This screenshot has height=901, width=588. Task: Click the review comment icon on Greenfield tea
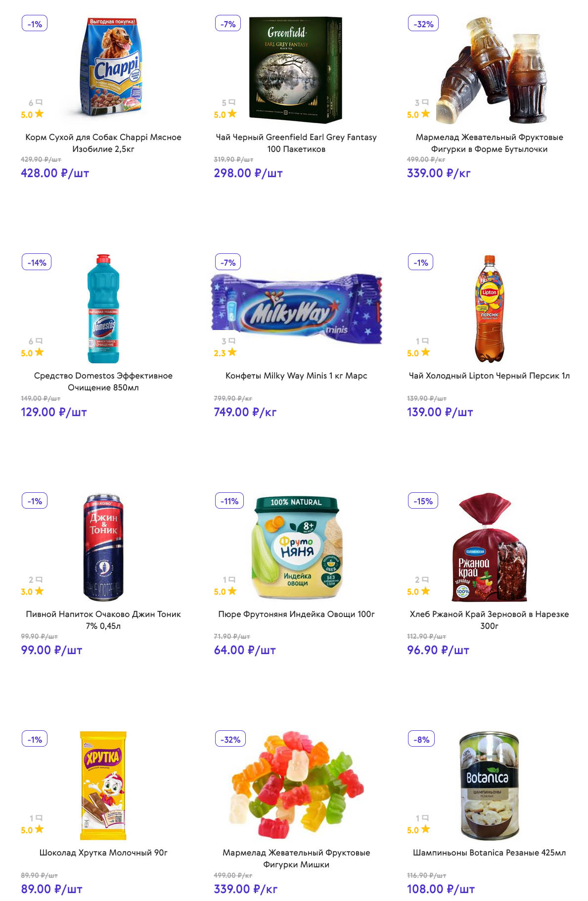coord(232,102)
